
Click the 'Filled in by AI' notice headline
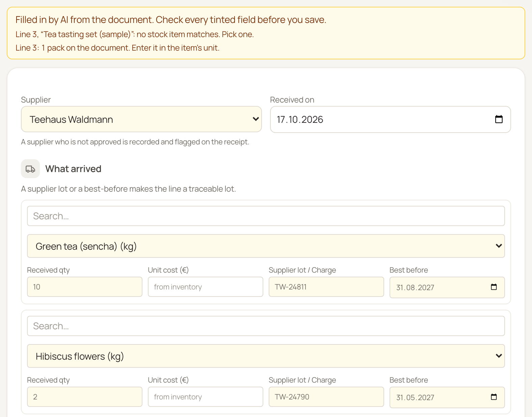click(171, 20)
